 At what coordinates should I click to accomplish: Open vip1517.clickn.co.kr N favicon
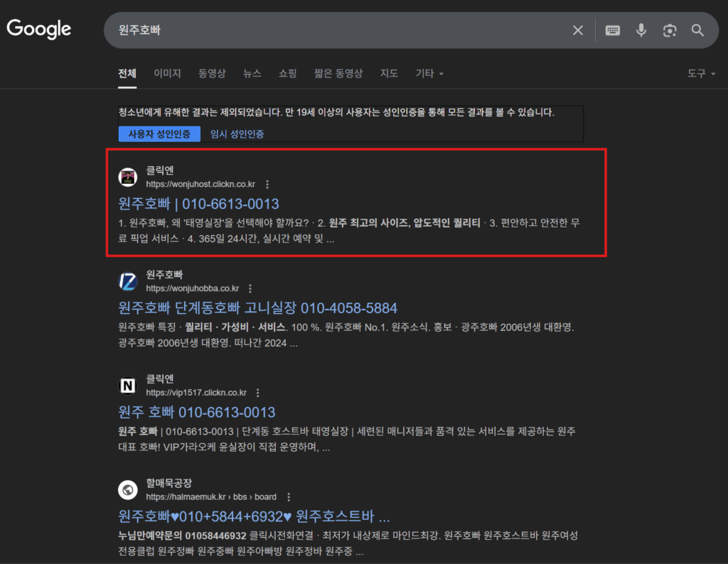tap(128, 386)
